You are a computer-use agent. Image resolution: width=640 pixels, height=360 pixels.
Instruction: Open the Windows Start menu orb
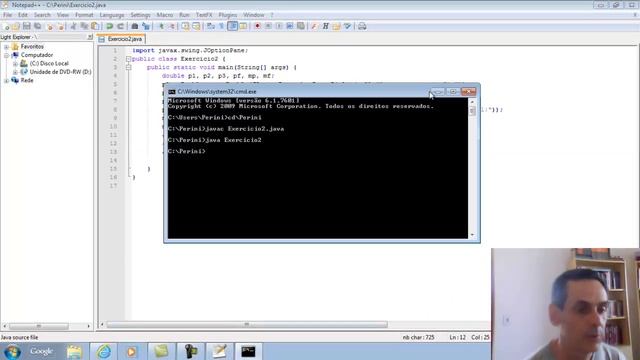point(13,351)
